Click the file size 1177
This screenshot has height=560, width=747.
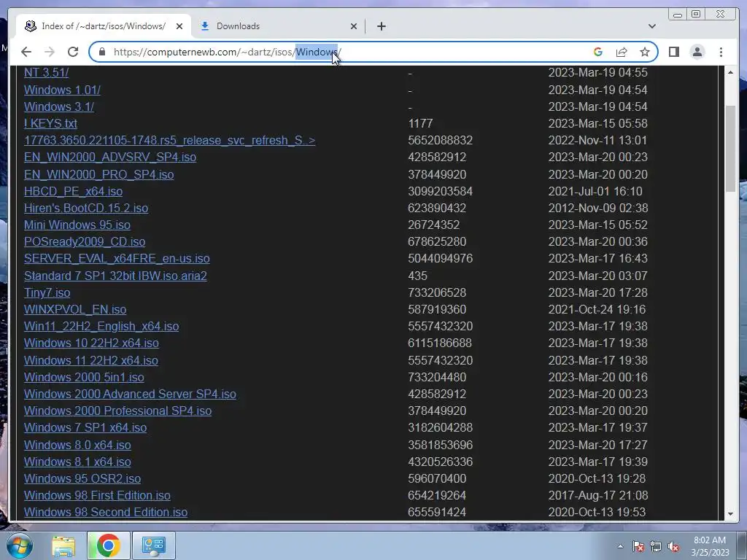[420, 123]
